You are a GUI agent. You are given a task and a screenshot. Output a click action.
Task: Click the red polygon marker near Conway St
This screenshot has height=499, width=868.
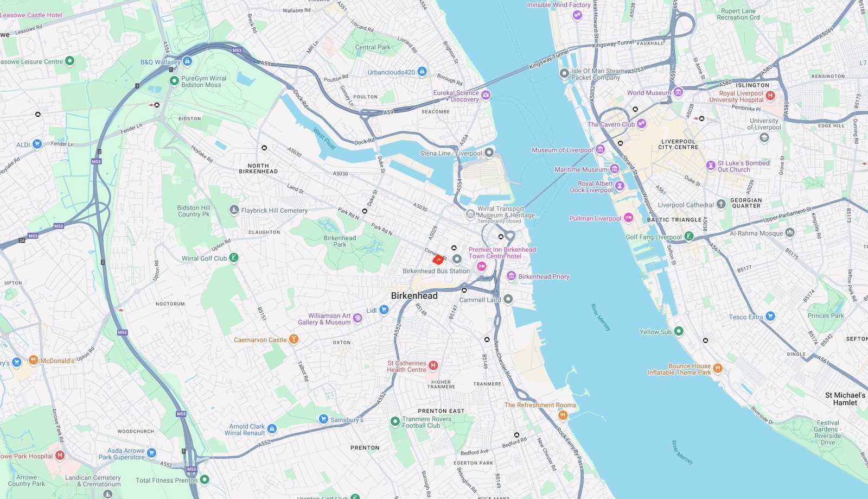coord(438,260)
